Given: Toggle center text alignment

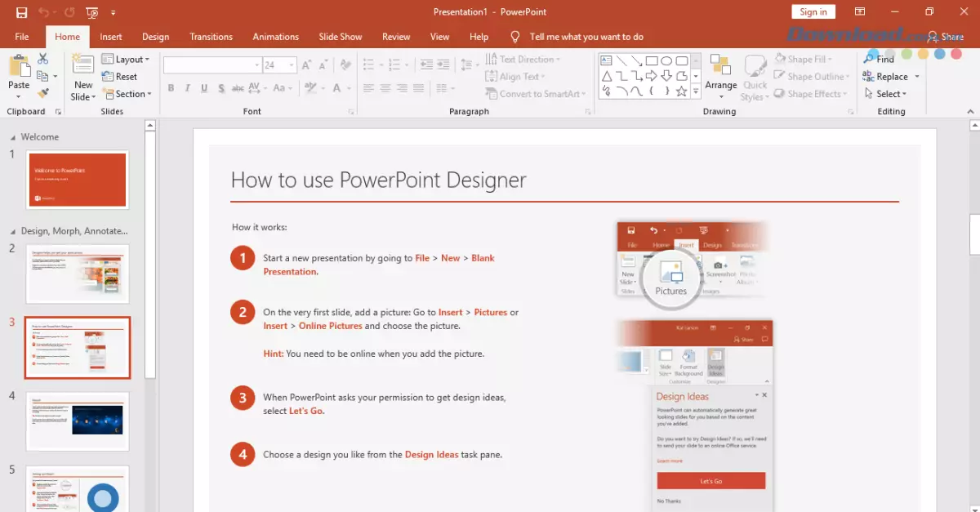Looking at the screenshot, I should point(385,88).
